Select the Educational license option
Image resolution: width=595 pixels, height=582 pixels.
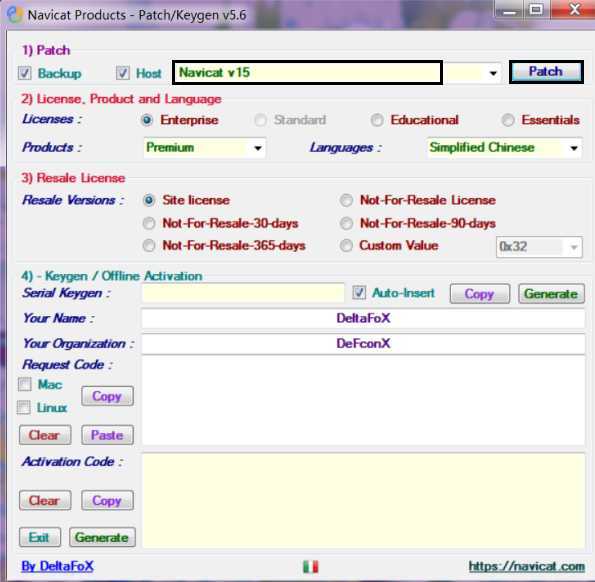377,120
